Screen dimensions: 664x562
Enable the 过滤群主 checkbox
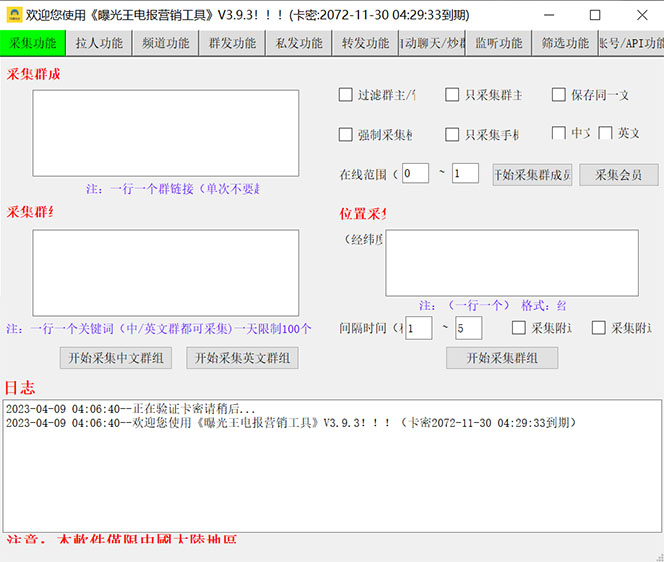346,95
